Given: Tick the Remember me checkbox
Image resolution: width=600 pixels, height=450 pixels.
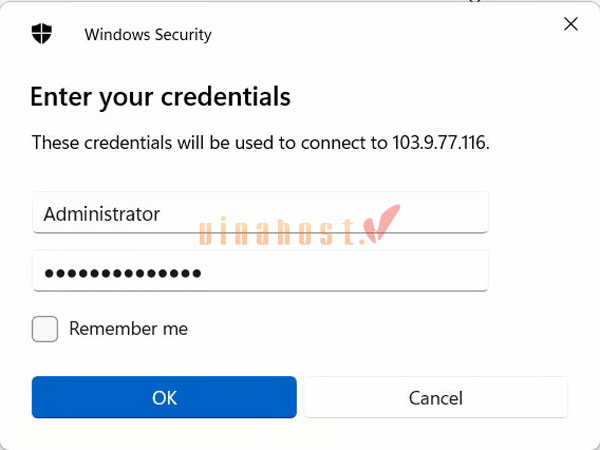Looking at the screenshot, I should [x=45, y=329].
